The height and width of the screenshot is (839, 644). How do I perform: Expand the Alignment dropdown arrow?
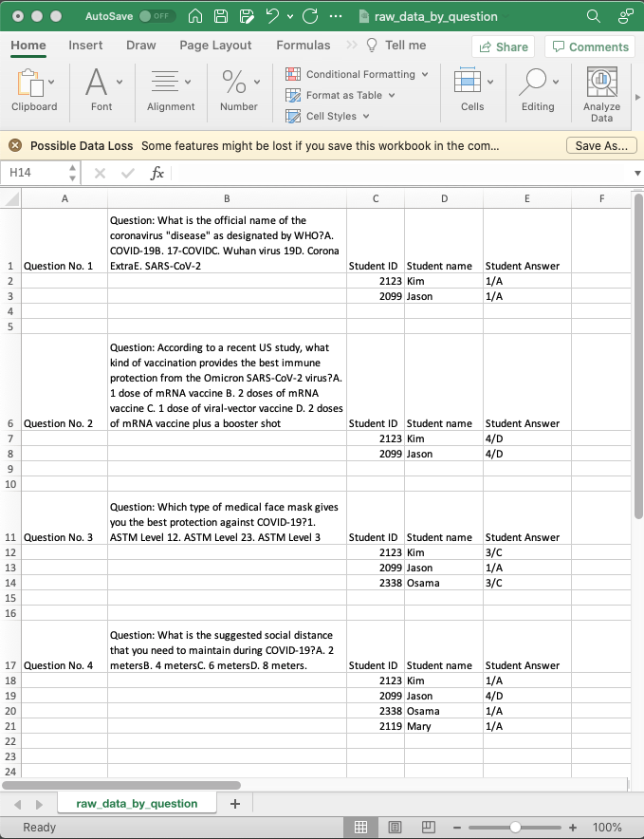188,82
